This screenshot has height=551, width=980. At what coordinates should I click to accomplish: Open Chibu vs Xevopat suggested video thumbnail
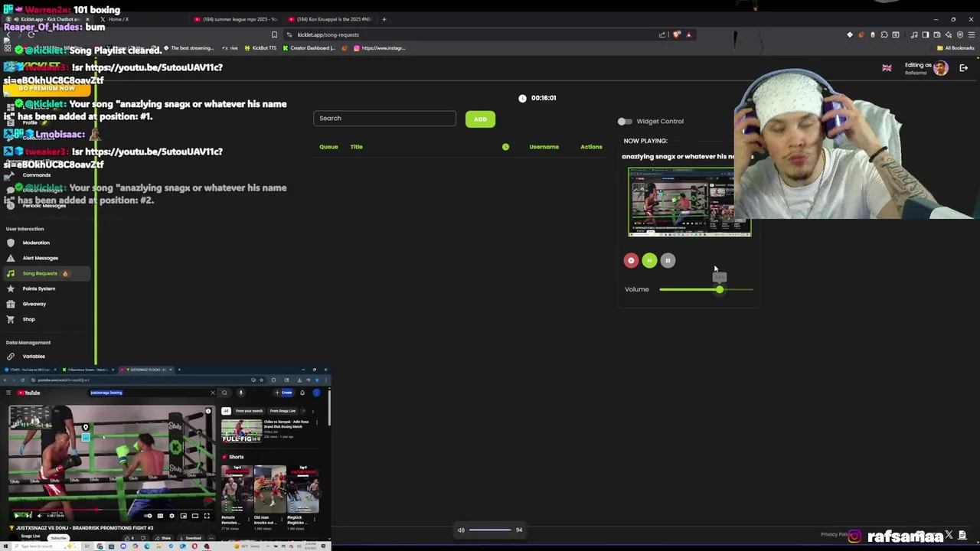tap(241, 431)
